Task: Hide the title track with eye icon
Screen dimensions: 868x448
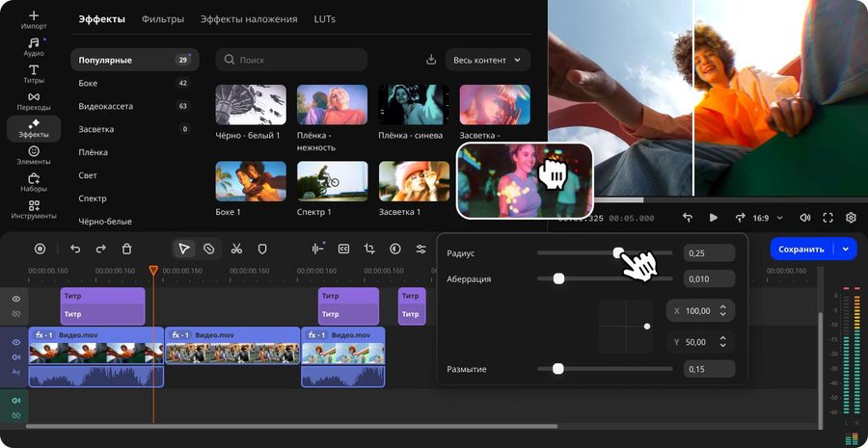Action: pos(15,300)
